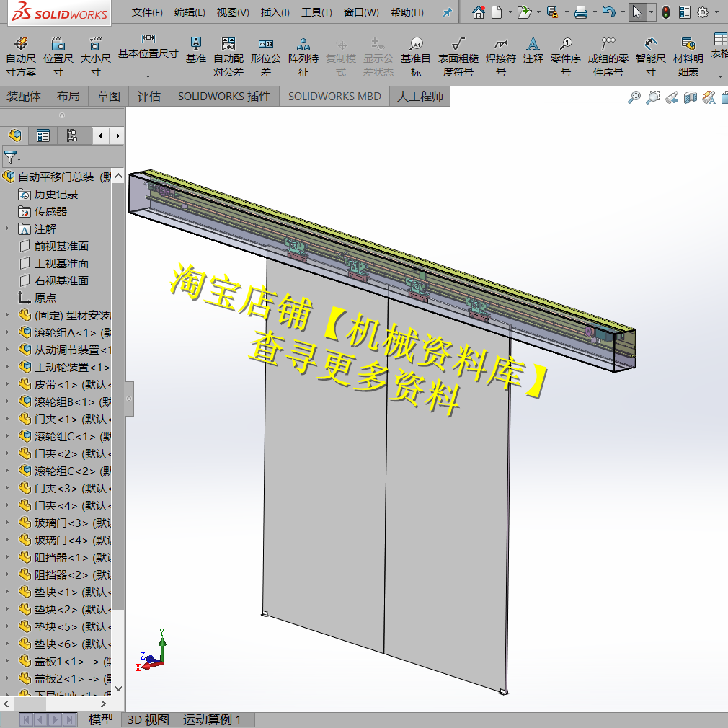The height and width of the screenshot is (728, 728).
Task: Click the Geometric Tolerance (形位公差) icon
Action: coord(265,57)
